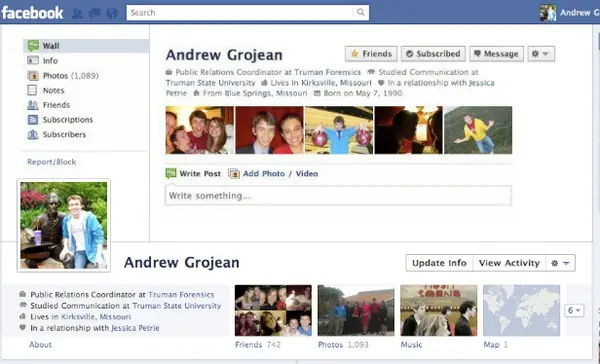The height and width of the screenshot is (364, 600).
Task: Click the Jessica Petrie link in About section
Action: tap(135, 328)
